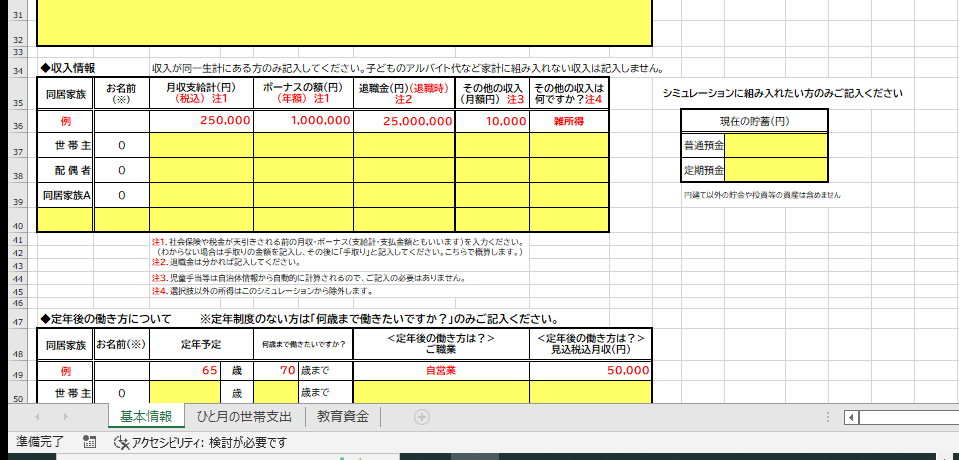Click the next sheet navigation arrow
The image size is (959, 460).
click(x=65, y=417)
